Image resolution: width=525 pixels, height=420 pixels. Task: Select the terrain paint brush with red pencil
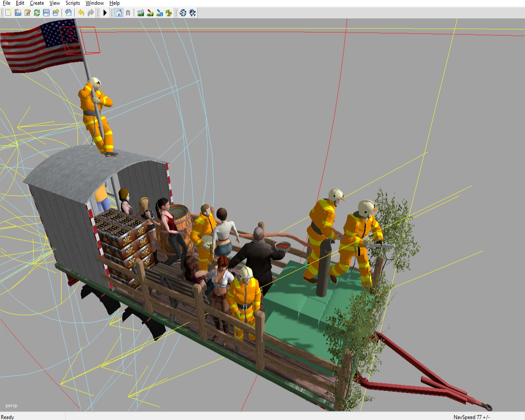coord(150,13)
